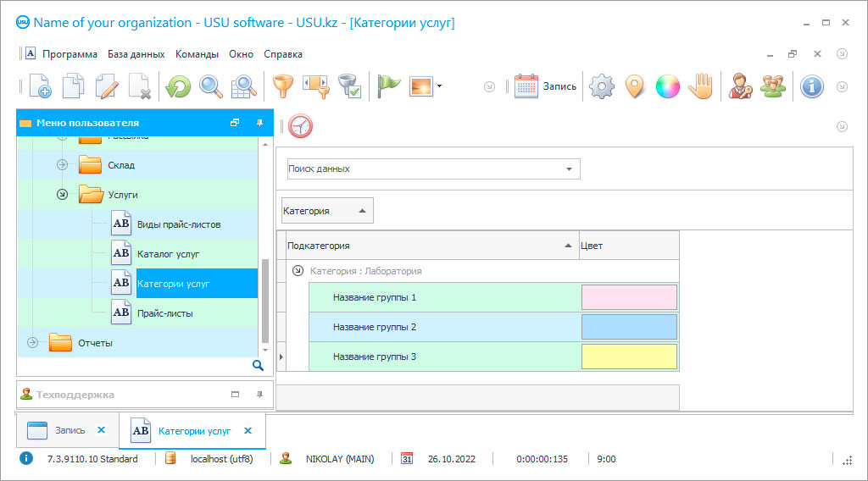Close the Категории услуг tab

[248, 431]
